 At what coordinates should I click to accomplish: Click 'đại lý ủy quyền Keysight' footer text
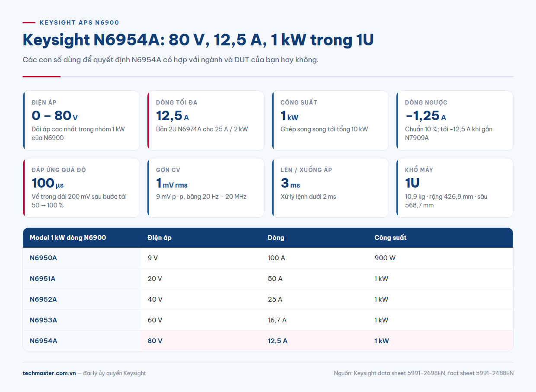[115, 373]
